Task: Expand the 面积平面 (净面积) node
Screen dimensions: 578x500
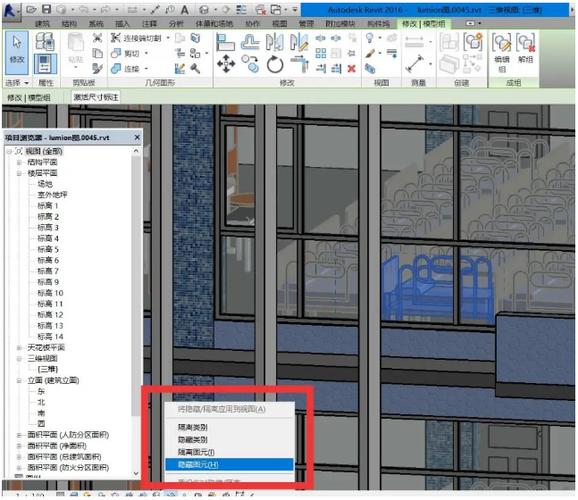Action: click(x=19, y=446)
